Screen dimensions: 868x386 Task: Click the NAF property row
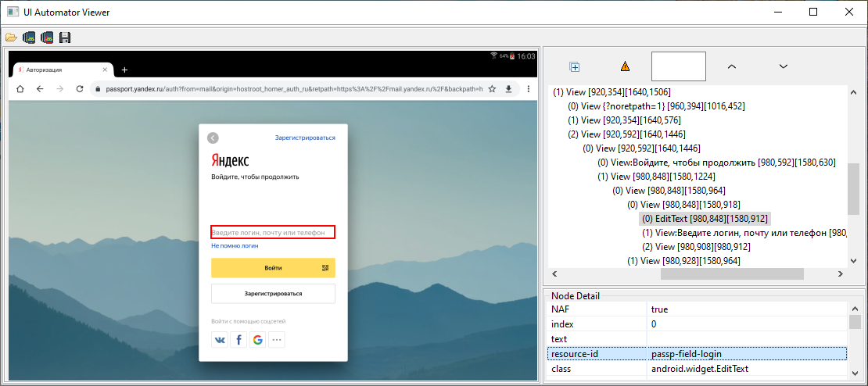(697, 309)
